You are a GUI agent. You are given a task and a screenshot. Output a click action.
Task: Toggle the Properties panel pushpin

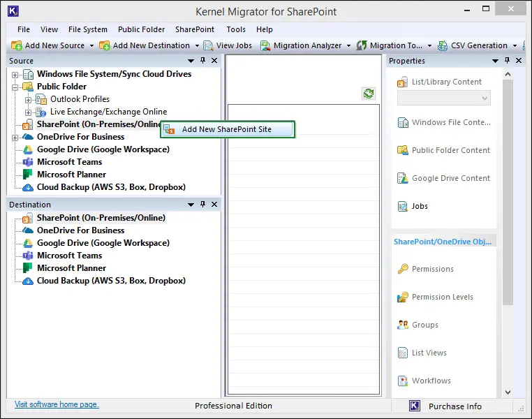pyautogui.click(x=507, y=61)
